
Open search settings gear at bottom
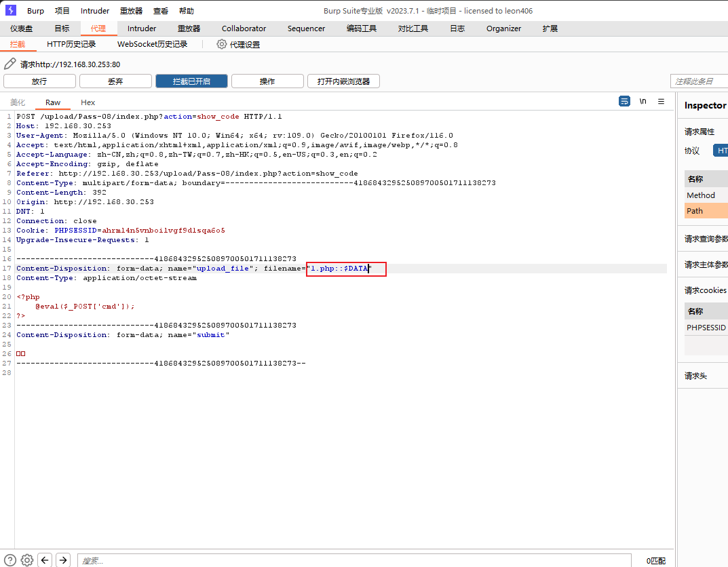(x=27, y=560)
